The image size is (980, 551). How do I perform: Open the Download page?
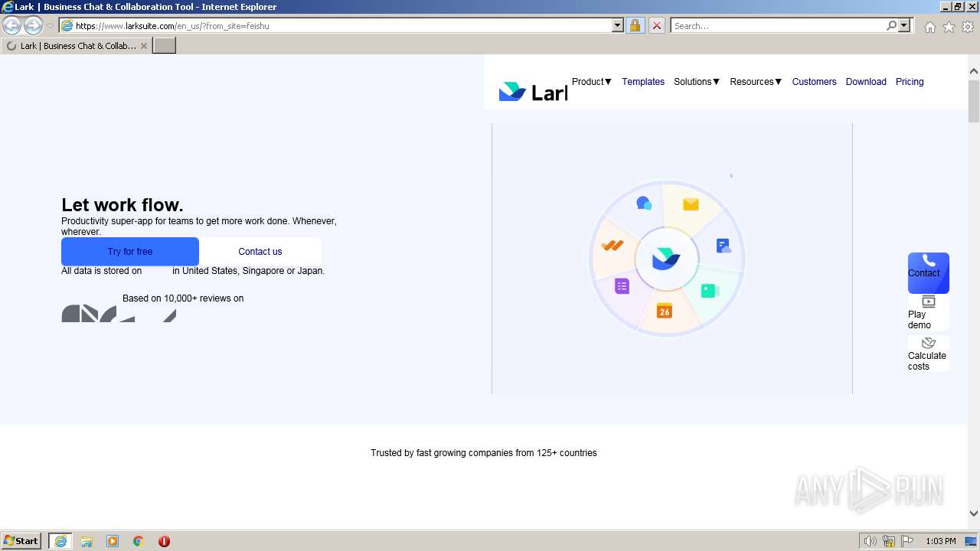[866, 82]
